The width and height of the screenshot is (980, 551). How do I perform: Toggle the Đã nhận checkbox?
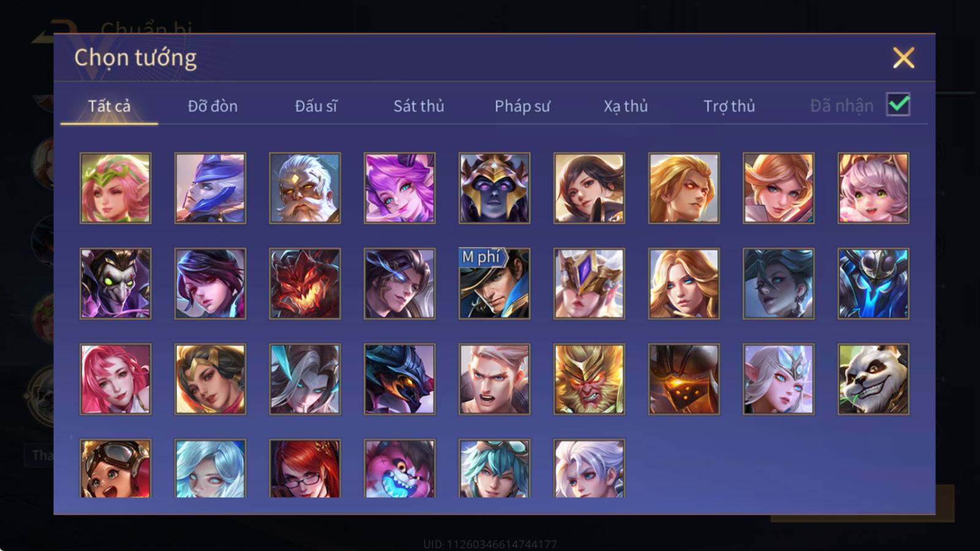pyautogui.click(x=899, y=105)
